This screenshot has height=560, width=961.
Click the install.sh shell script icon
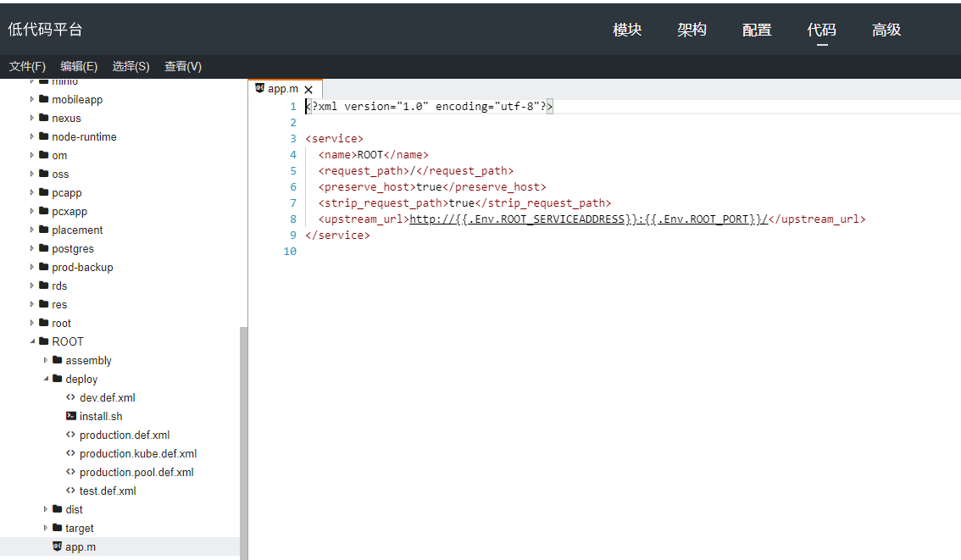tap(71, 416)
